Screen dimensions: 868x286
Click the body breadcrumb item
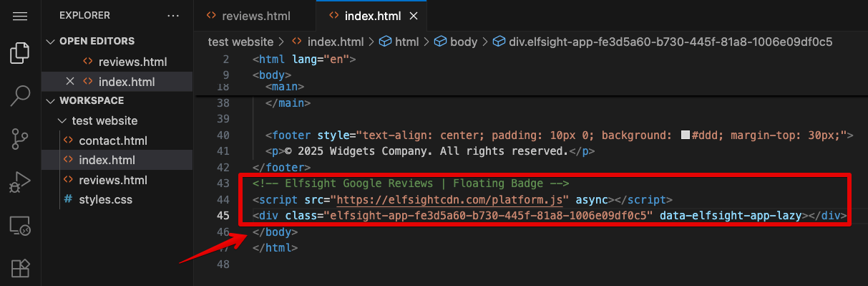point(456,42)
